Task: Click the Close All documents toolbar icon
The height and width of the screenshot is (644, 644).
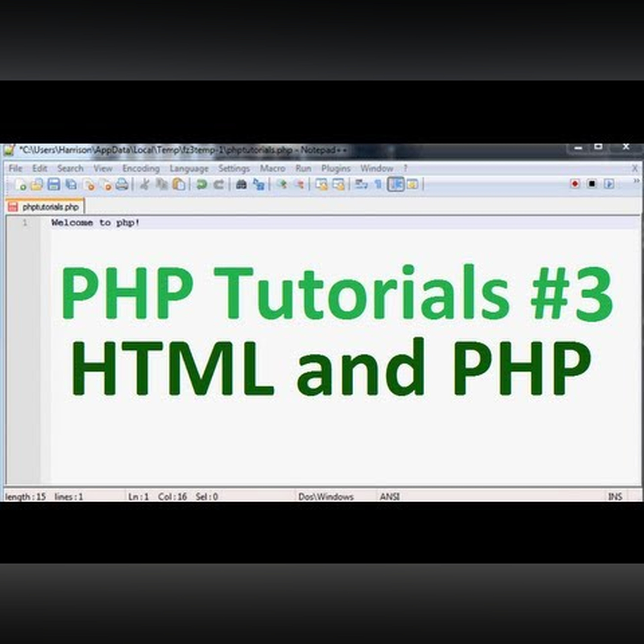Action: (x=106, y=185)
